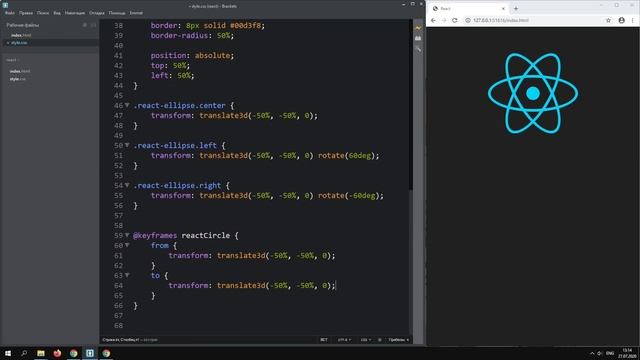Open the Emmet menu

pos(136,13)
